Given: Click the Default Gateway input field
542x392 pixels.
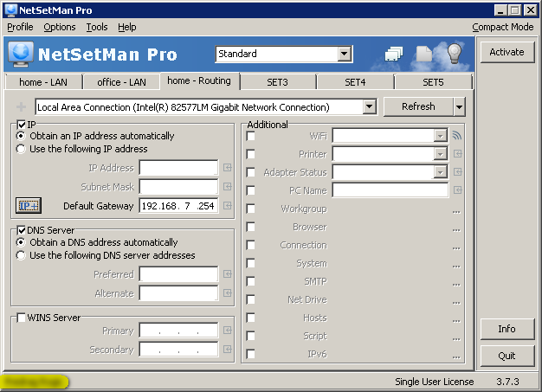Looking at the screenshot, I should (178, 206).
